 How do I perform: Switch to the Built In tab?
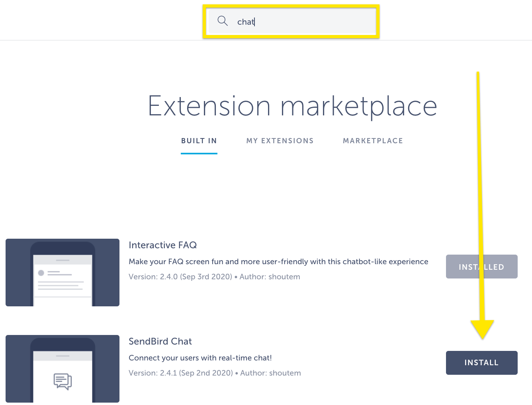coord(199,141)
